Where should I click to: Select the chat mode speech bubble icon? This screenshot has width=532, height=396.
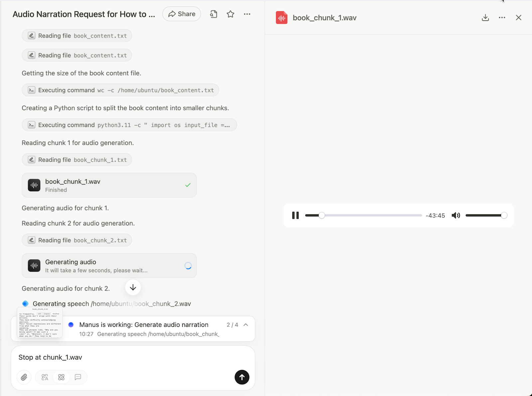click(78, 377)
